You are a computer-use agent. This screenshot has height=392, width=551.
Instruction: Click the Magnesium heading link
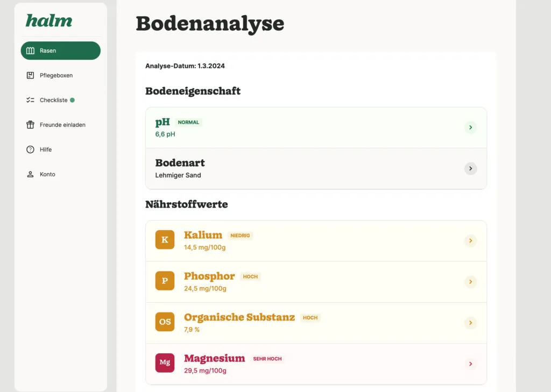214,358
